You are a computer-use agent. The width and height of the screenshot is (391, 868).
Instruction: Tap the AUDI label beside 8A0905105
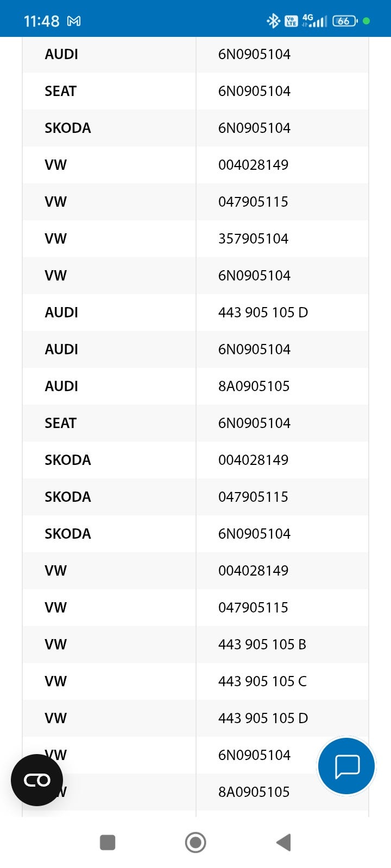click(61, 386)
